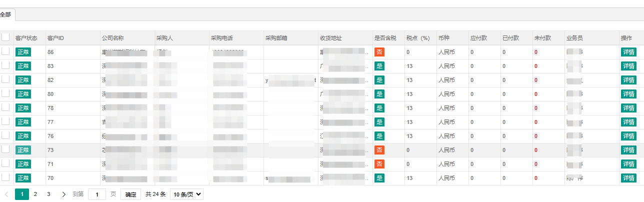Image resolution: width=644 pixels, height=202 pixels.
Task: Click the 是 tax badge for ID 70
Action: pos(379,178)
